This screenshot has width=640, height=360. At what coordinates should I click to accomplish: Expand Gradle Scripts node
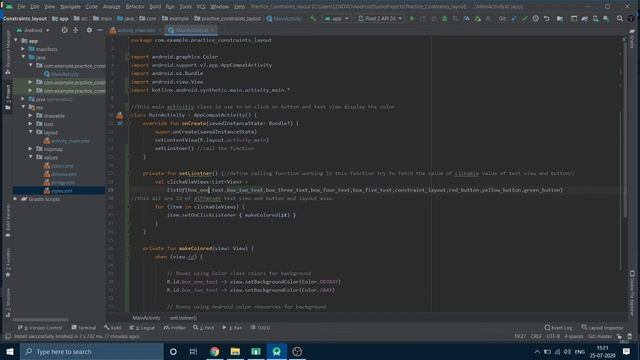click(16, 199)
